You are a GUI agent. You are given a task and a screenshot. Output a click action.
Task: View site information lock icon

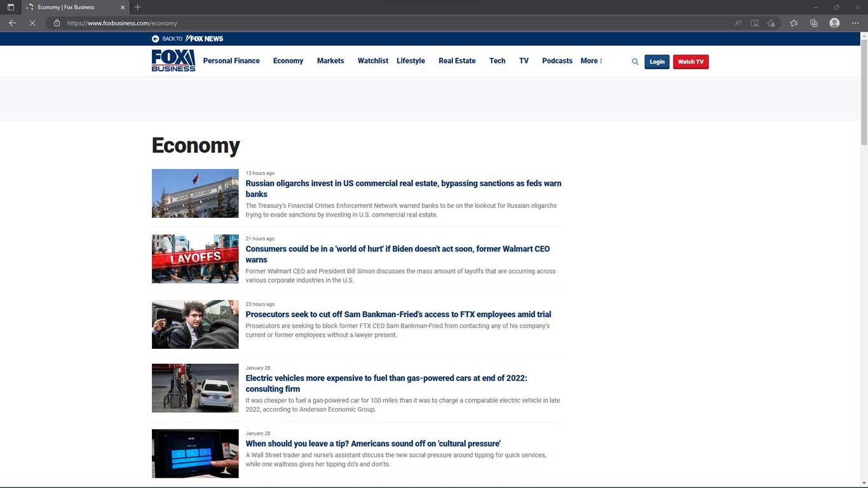pos(57,23)
